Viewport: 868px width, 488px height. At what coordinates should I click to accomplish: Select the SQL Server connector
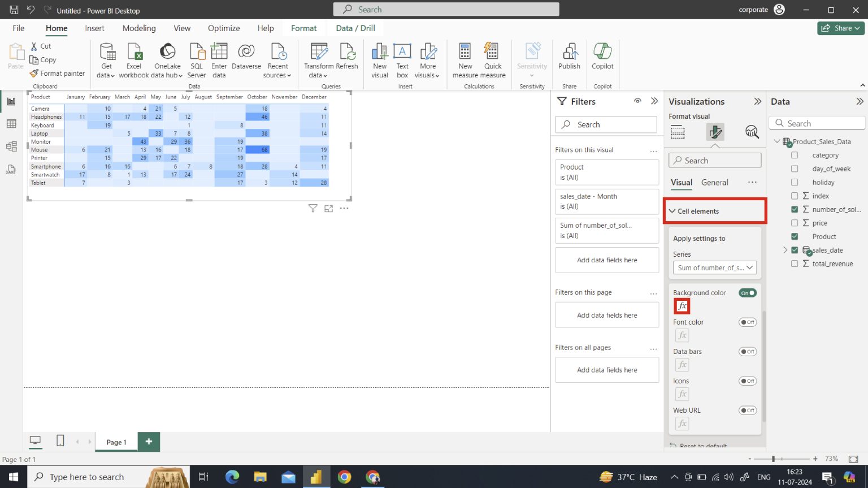[x=196, y=59]
